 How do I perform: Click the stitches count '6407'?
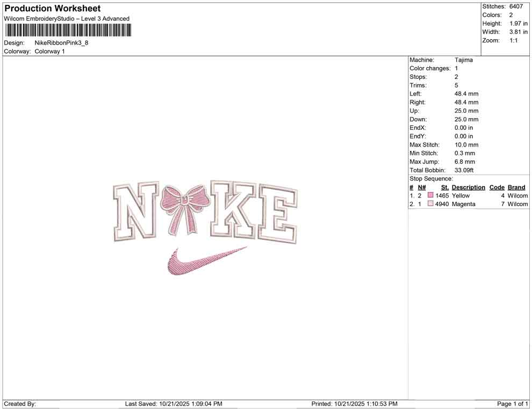(516, 6)
